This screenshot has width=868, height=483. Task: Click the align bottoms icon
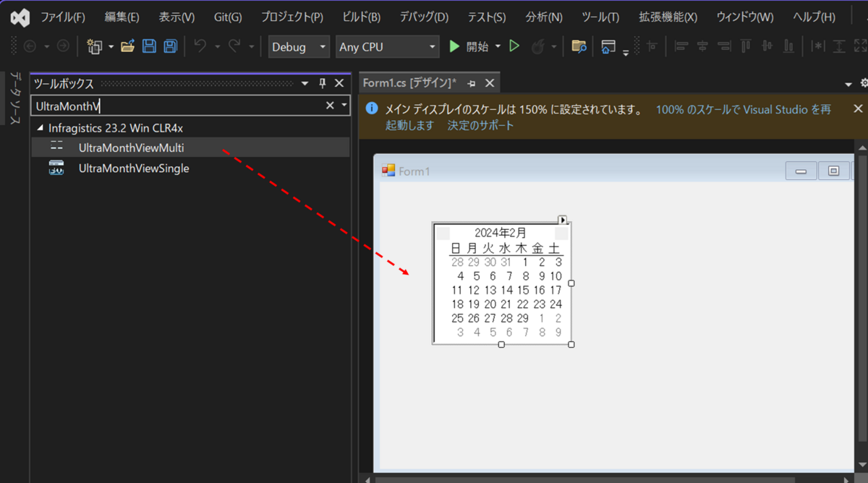788,46
